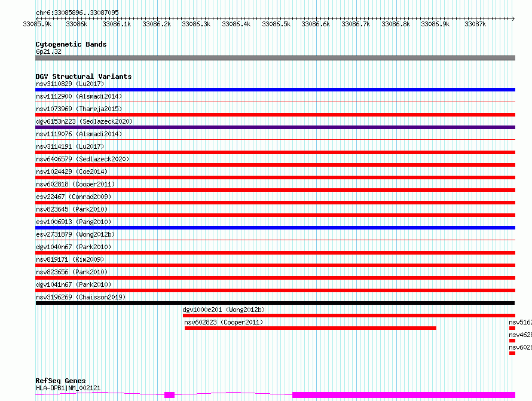The width and height of the screenshot is (532, 401).
Task: Open dgv1000e201 (Wong2012b) variant
Action: coord(224,310)
